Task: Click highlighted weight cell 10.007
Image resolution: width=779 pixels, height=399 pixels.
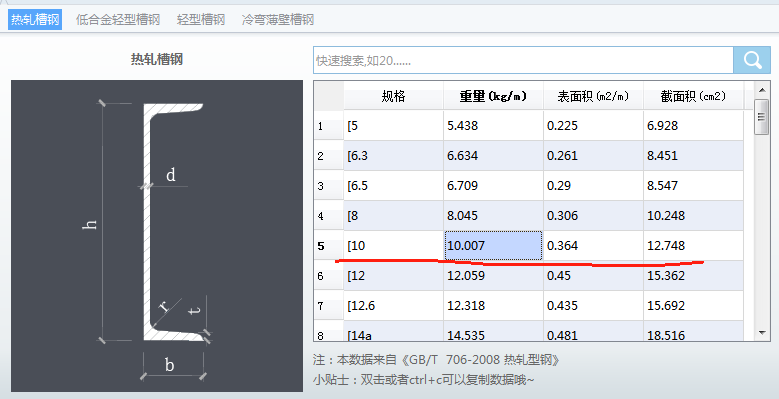Action: (x=493, y=245)
